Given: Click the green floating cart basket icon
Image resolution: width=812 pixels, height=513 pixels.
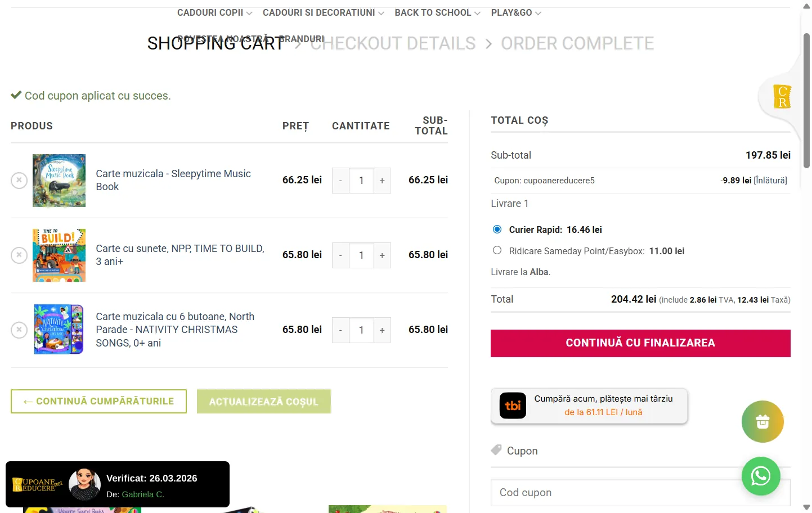Looking at the screenshot, I should click(x=762, y=422).
